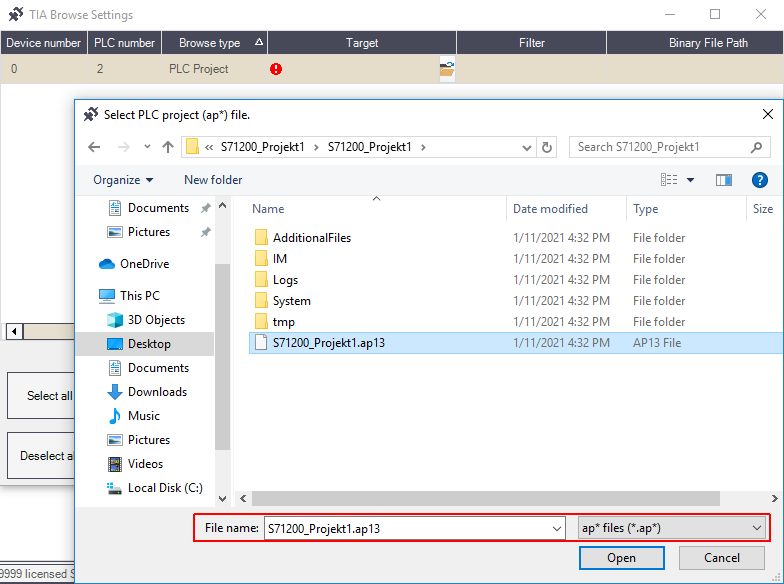Select the Logs folder

(x=276, y=280)
